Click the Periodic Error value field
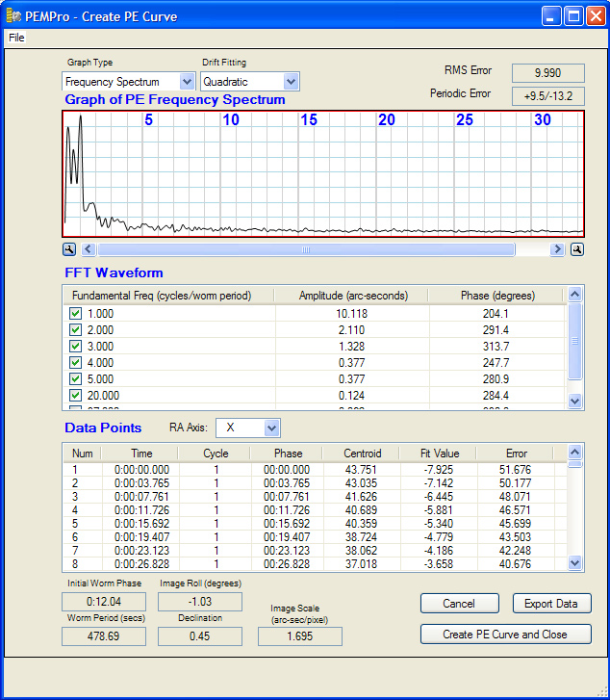This screenshot has height=700, width=610. pos(548,96)
